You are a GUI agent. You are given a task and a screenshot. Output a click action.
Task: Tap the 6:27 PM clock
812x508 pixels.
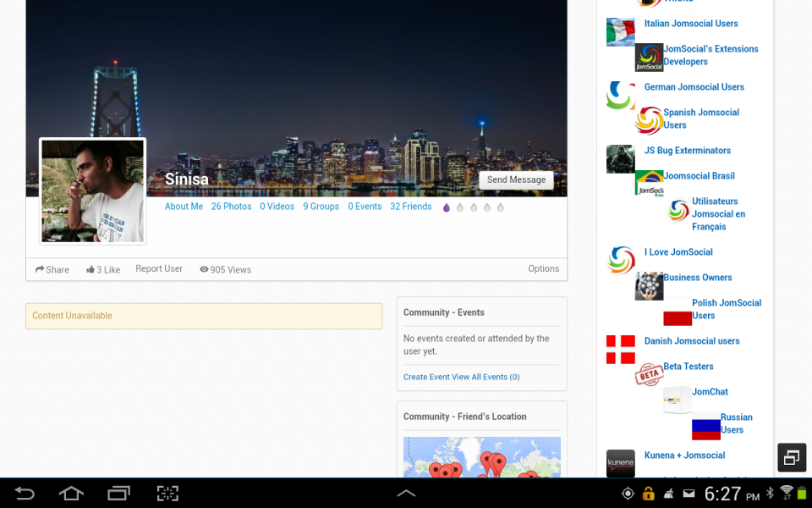(732, 494)
